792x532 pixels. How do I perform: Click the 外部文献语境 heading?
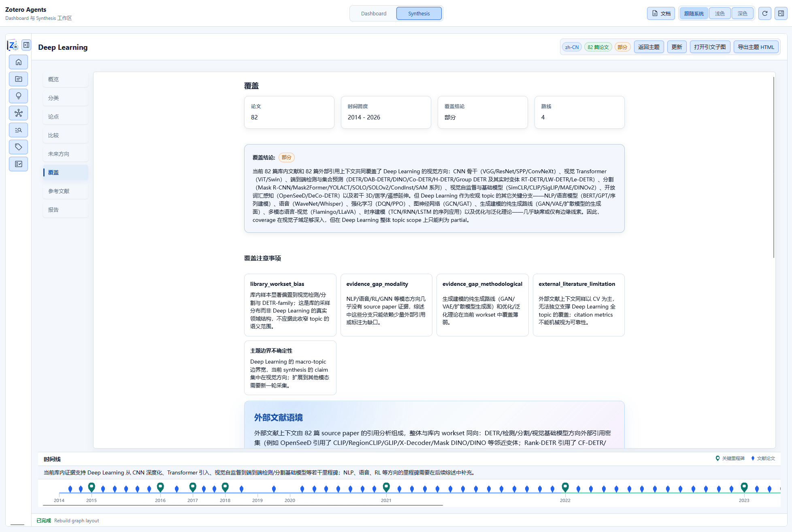[x=279, y=417]
